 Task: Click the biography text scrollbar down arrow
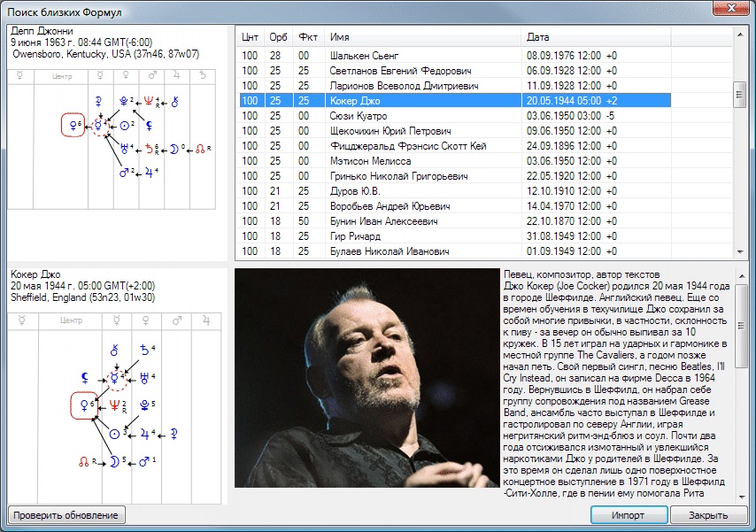tap(741, 497)
